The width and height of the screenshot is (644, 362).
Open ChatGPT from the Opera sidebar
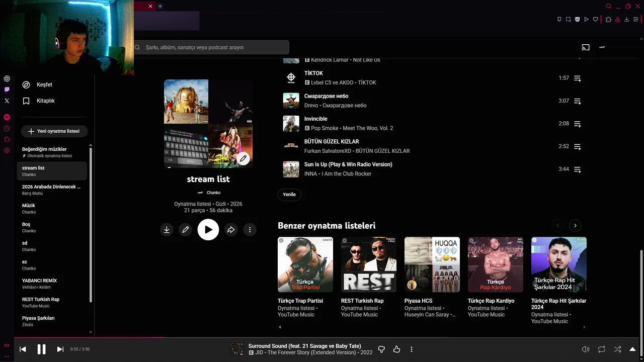(x=7, y=78)
